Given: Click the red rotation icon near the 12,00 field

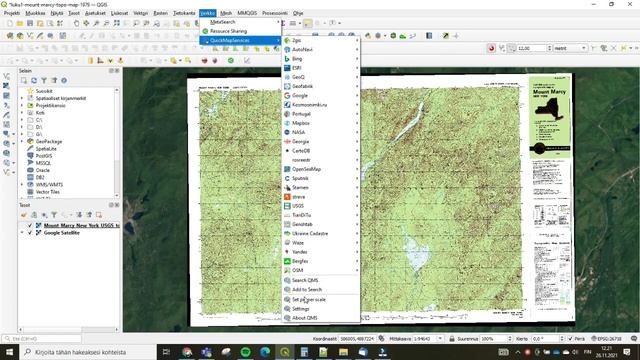Looking at the screenshot, I should click(x=491, y=48).
